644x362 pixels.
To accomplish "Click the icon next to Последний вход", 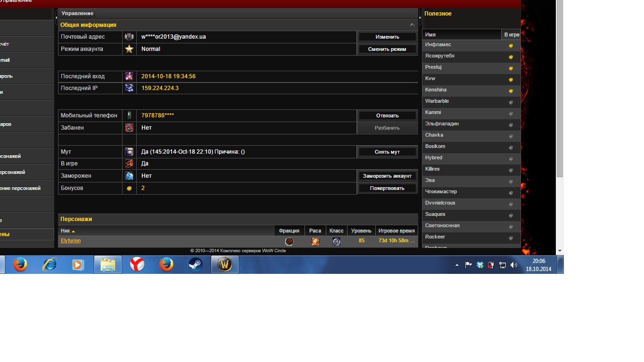I will [x=129, y=76].
